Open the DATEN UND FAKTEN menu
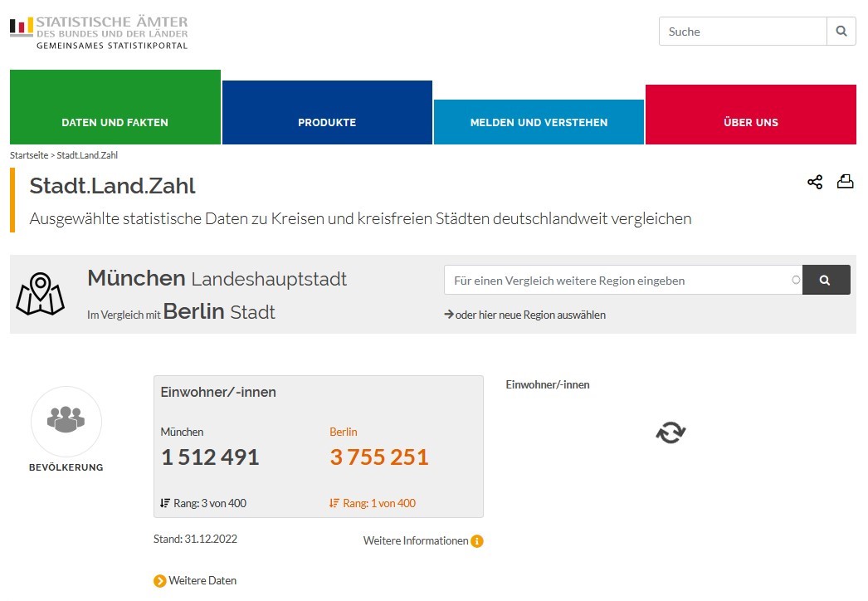868x601 pixels. (115, 122)
